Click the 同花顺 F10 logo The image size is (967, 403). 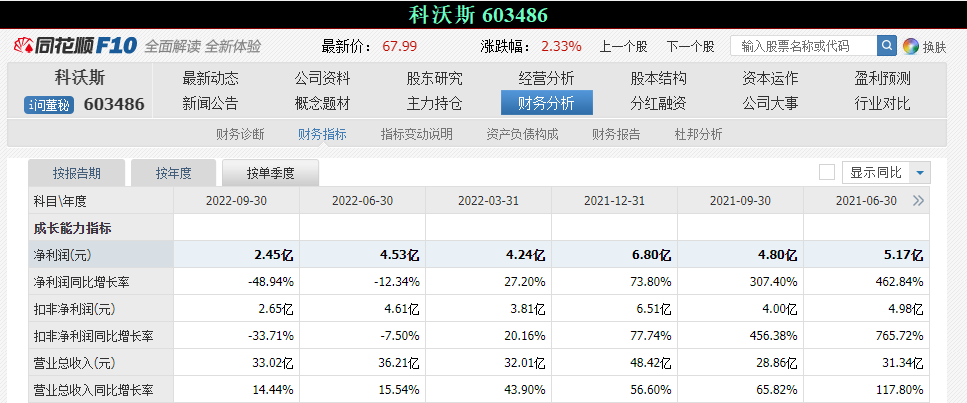pos(75,46)
